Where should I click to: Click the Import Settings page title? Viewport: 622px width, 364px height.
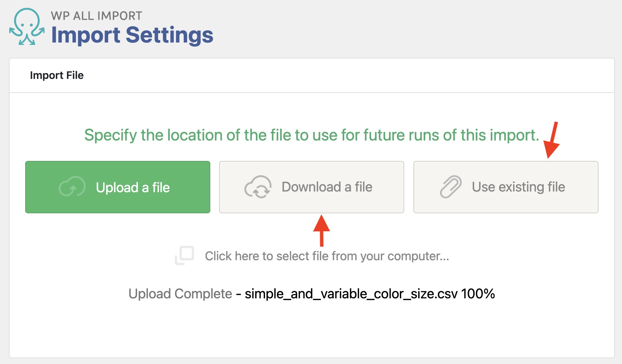(x=132, y=35)
